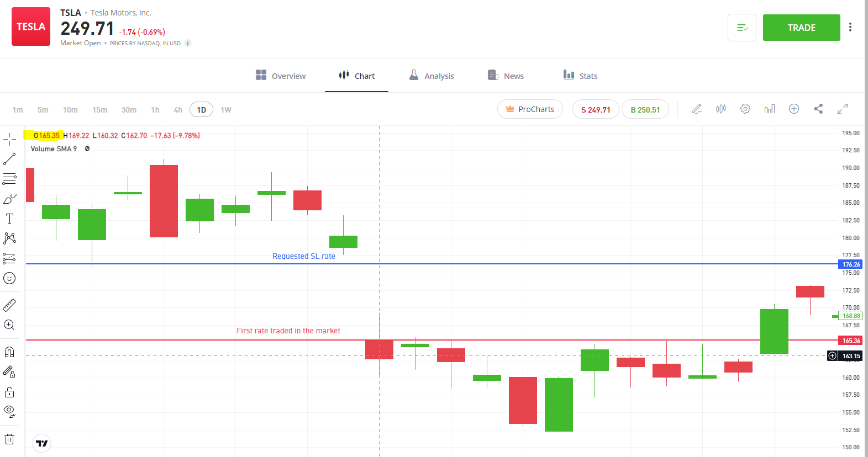This screenshot has height=457, width=868.
Task: Open the pencil draw tool in top toolbar
Action: point(697,109)
